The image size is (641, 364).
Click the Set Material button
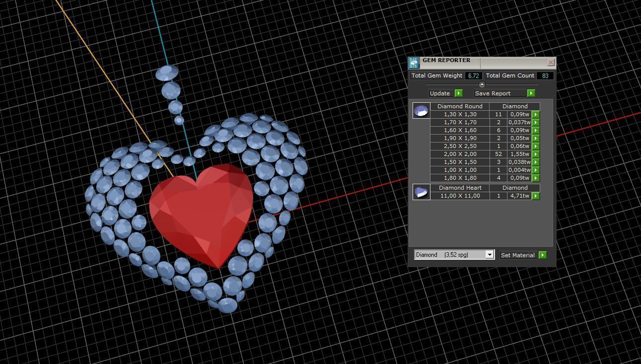click(x=519, y=255)
